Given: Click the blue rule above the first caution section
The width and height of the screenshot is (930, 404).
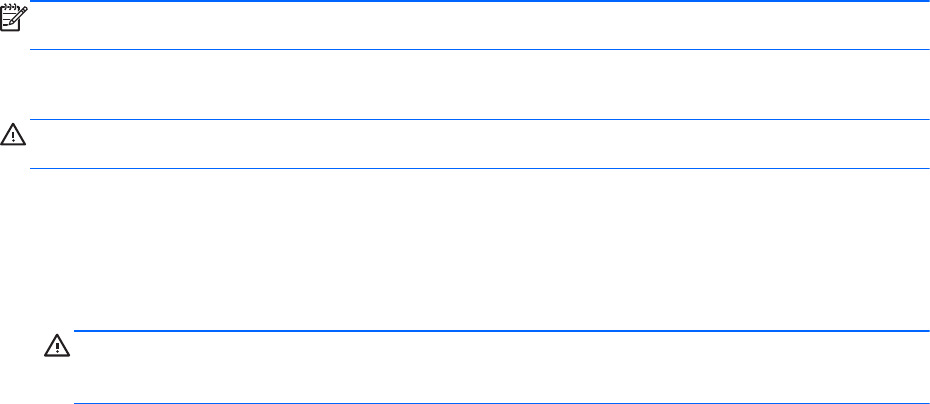Looking at the screenshot, I should [479, 119].
